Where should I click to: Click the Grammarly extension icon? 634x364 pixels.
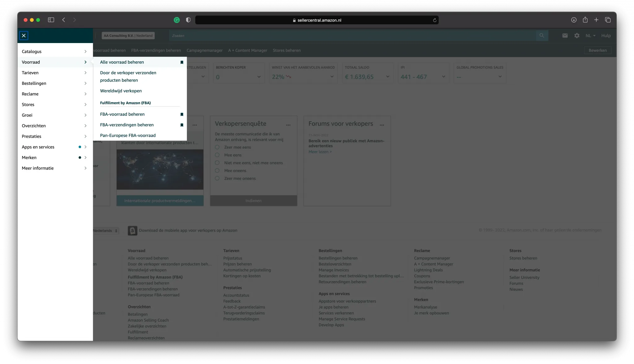[x=177, y=20]
